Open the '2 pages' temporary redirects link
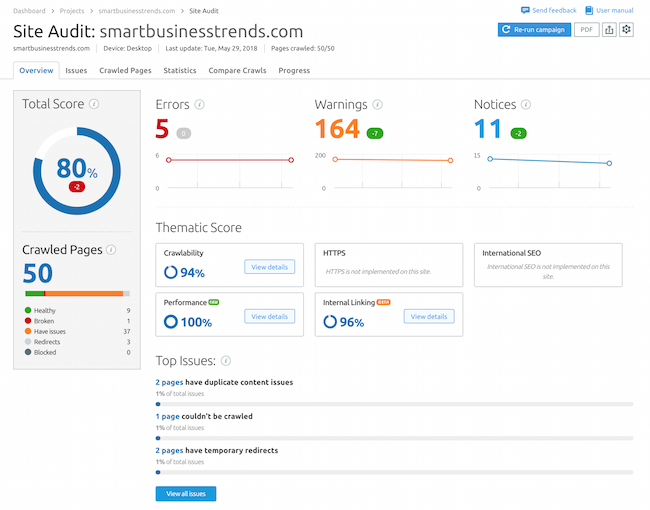 tap(169, 450)
